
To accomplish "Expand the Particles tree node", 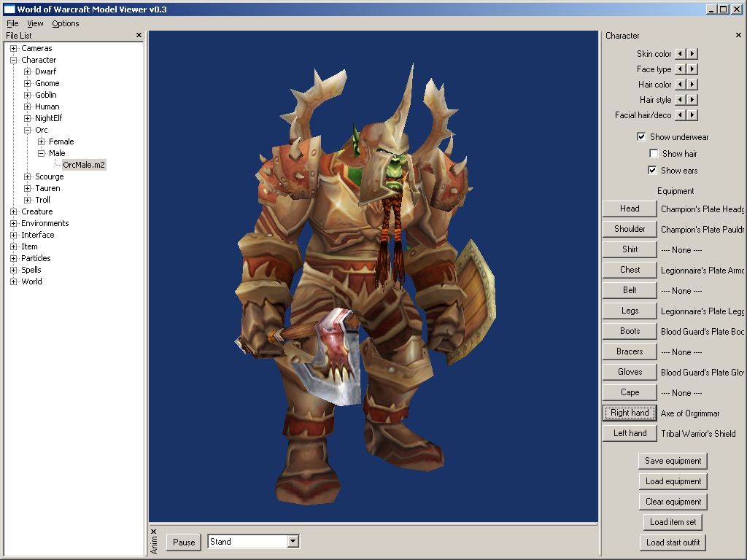I will [14, 258].
